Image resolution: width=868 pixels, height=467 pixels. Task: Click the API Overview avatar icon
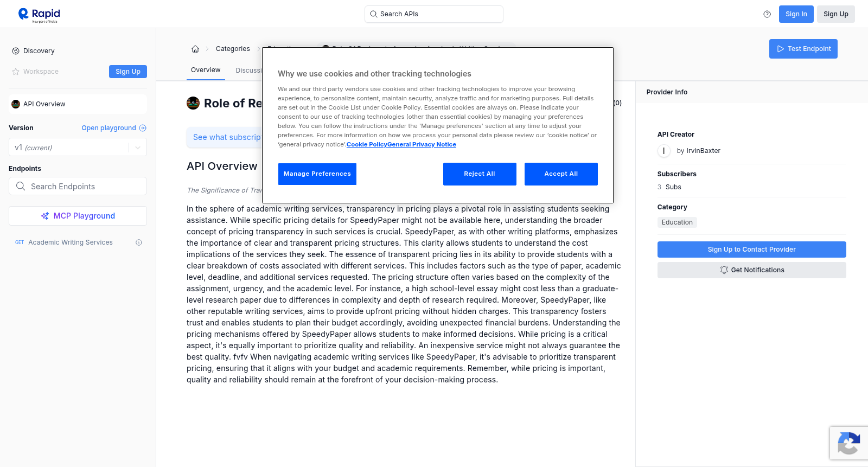click(16, 104)
